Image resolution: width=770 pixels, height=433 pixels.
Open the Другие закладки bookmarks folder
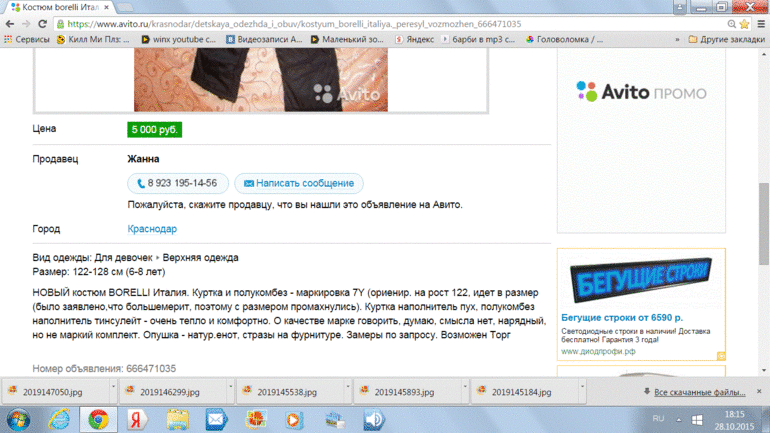[726, 40]
